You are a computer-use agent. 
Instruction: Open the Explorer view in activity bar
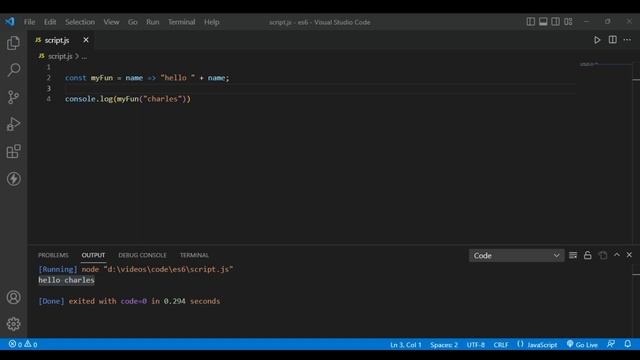pos(13,43)
